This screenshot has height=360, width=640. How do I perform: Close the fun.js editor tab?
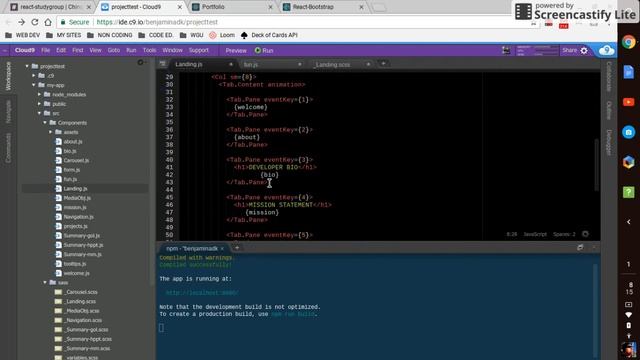(300, 64)
